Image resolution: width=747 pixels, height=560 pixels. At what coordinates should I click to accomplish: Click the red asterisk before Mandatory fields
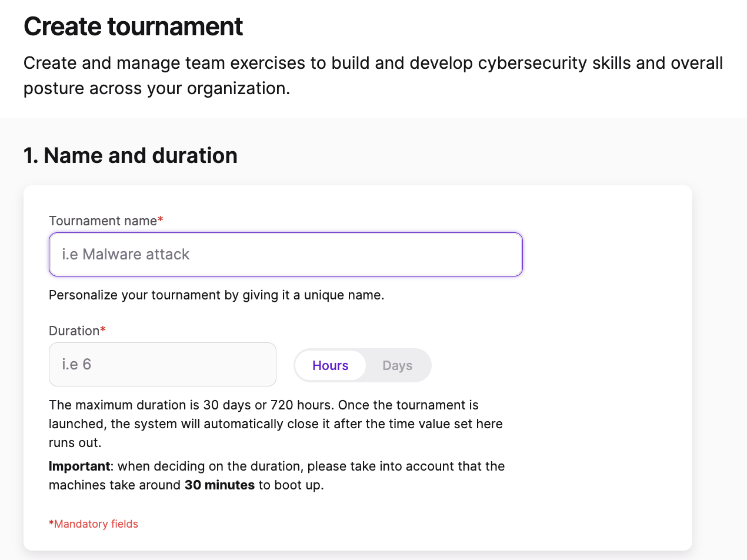pos(51,523)
